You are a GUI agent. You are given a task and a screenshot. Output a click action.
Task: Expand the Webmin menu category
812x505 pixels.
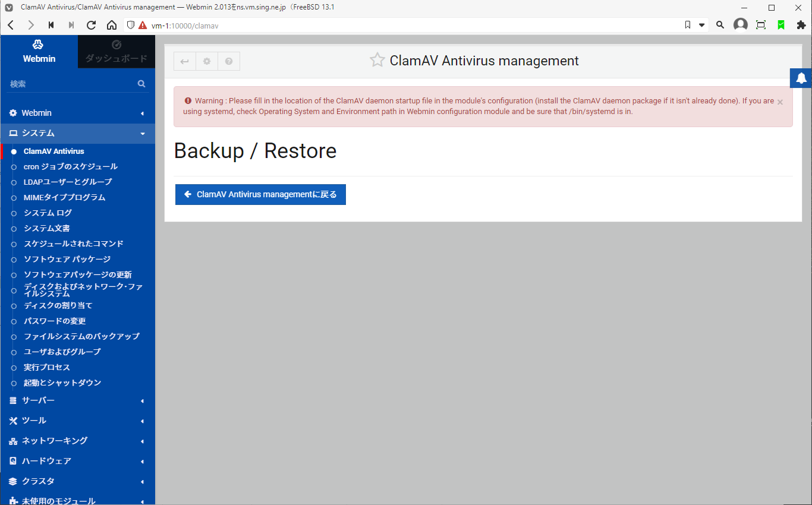(x=77, y=113)
